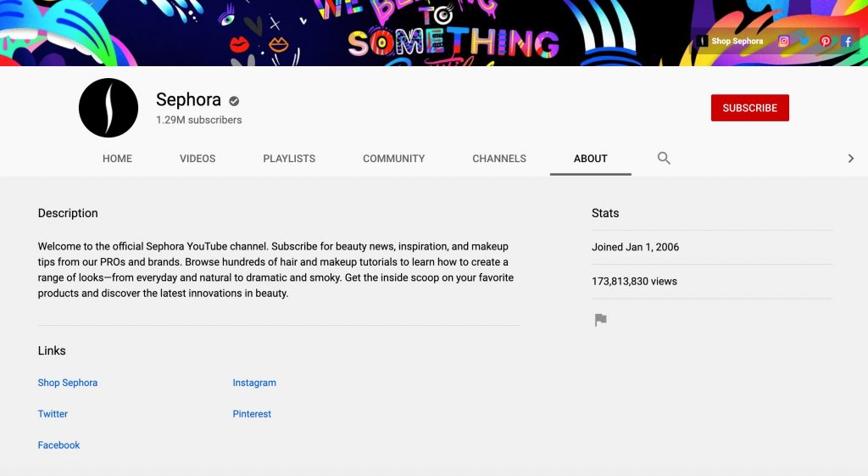Image resolution: width=868 pixels, height=476 pixels.
Task: Click the channel description paragraph
Action: (x=275, y=270)
